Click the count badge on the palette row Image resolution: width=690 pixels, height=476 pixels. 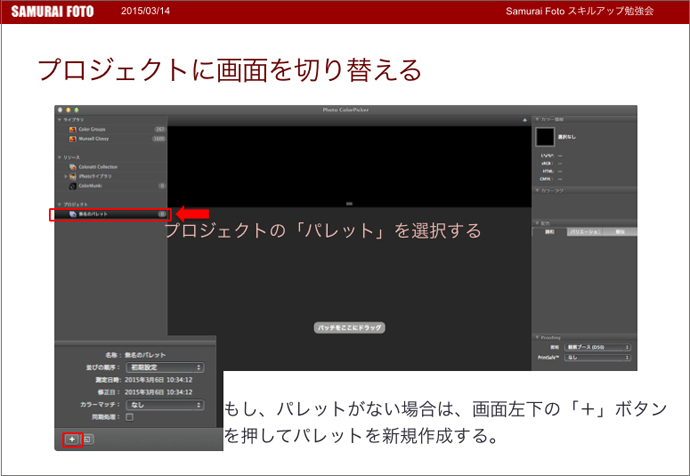[162, 214]
